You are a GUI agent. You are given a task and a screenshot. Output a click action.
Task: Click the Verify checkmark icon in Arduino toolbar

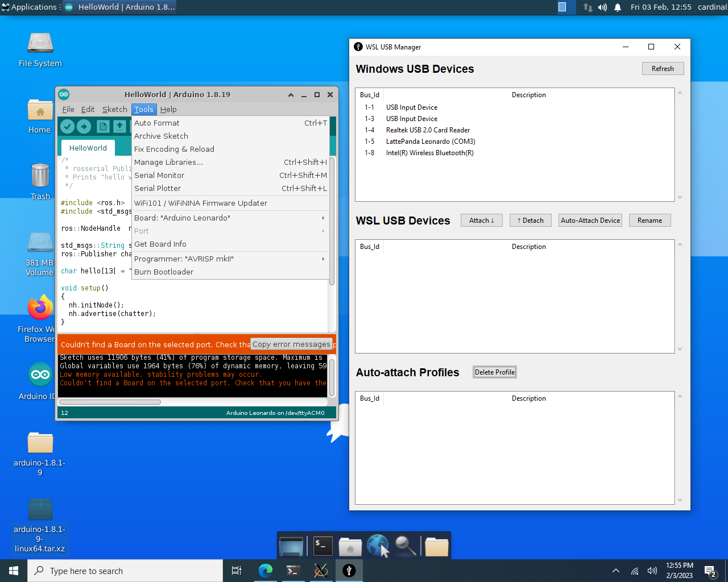[68, 126]
